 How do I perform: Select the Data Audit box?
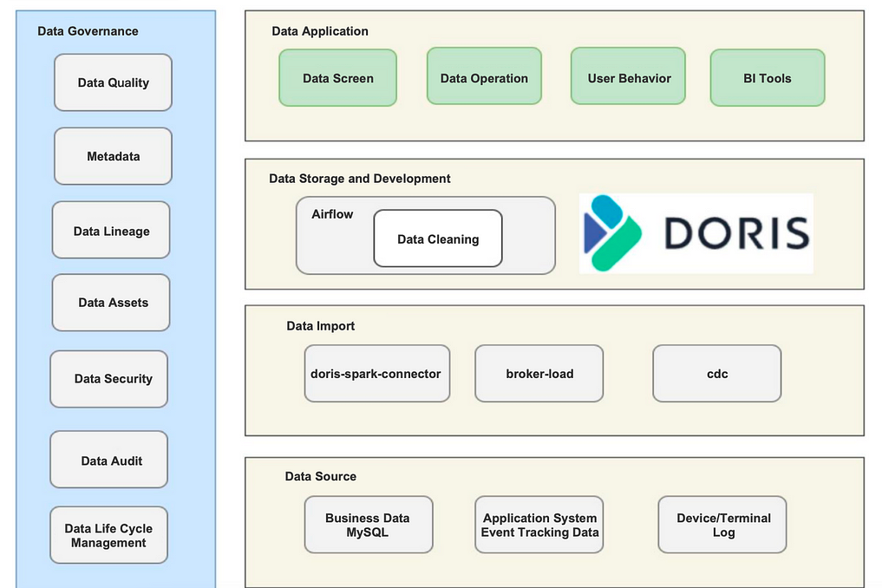click(109, 461)
